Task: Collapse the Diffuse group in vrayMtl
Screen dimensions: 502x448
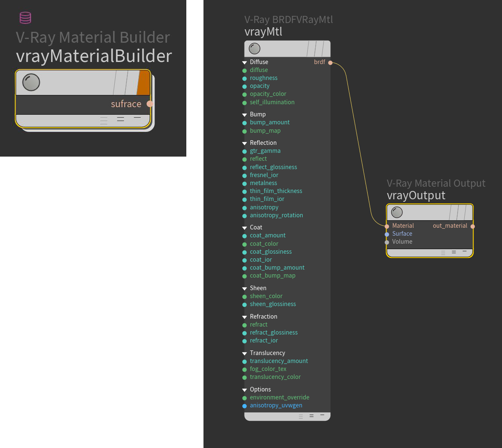Action: [x=245, y=62]
